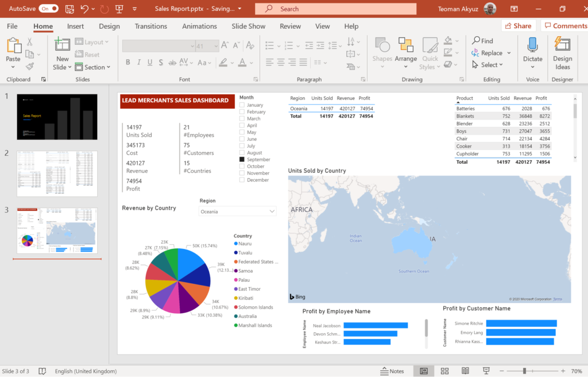This screenshot has width=588, height=377.
Task: Click the Dictate microphone icon
Action: point(532,46)
